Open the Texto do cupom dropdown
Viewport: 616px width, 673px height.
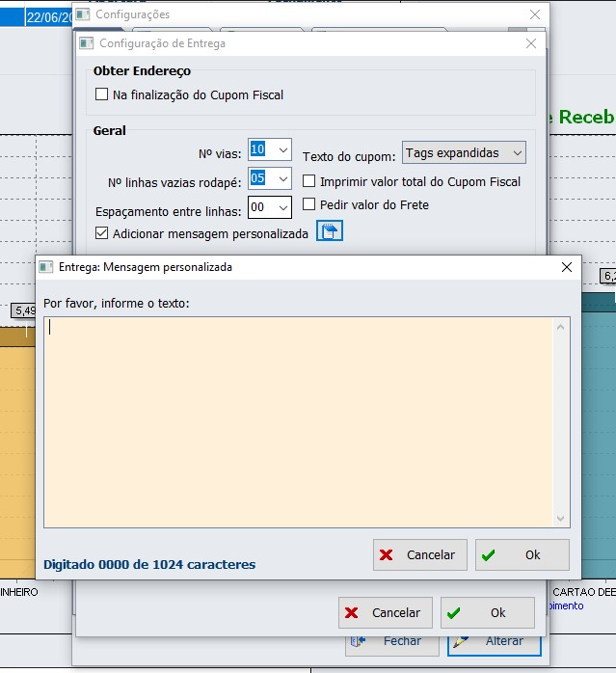coord(517,153)
